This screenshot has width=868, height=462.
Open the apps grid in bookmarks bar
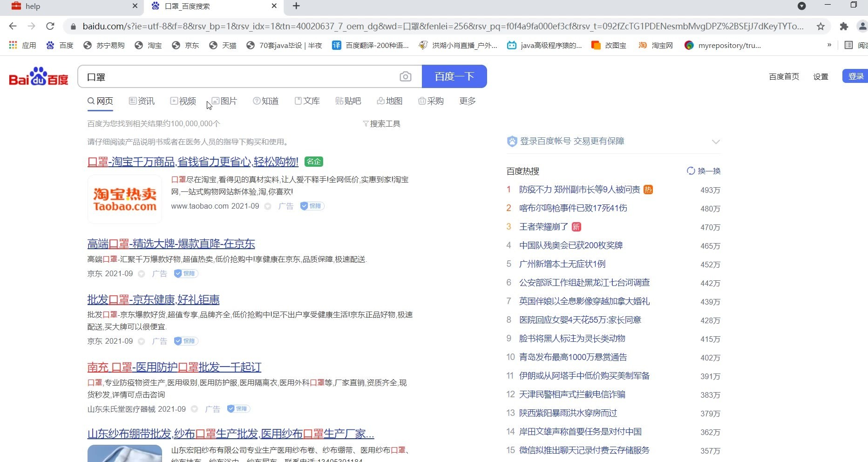coord(13,45)
